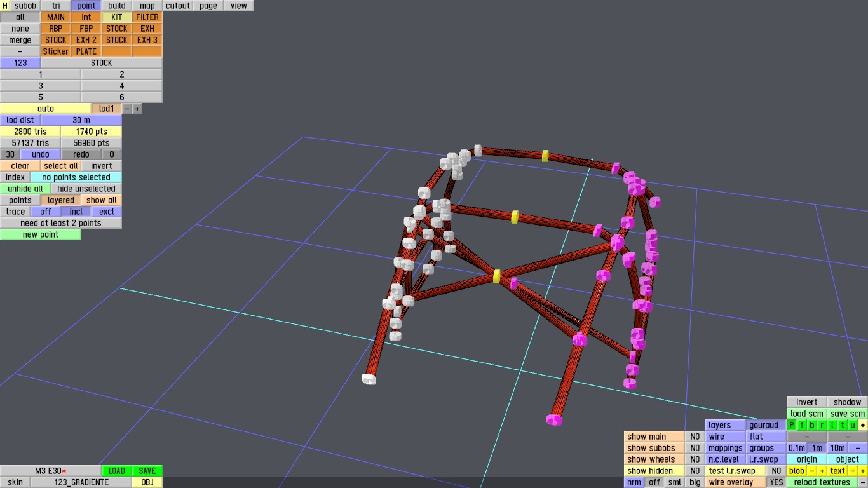Select the 1m grid size

coord(817,448)
